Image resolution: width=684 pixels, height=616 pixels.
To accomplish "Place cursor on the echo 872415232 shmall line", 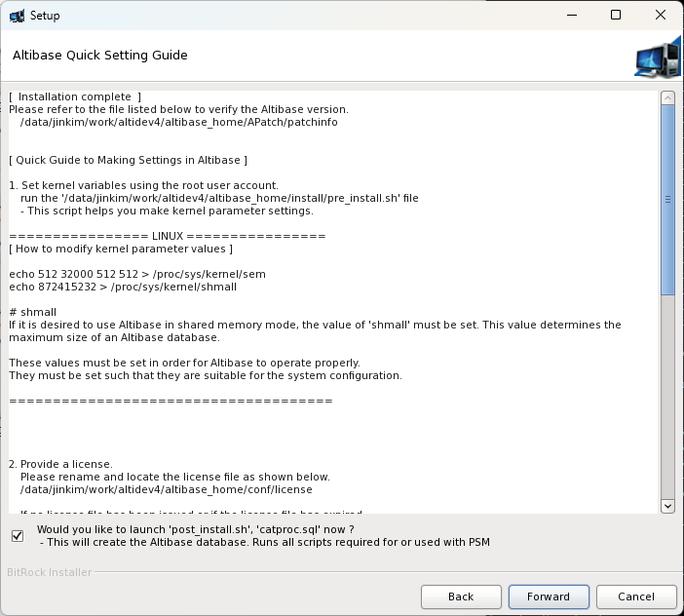I will tap(123, 288).
